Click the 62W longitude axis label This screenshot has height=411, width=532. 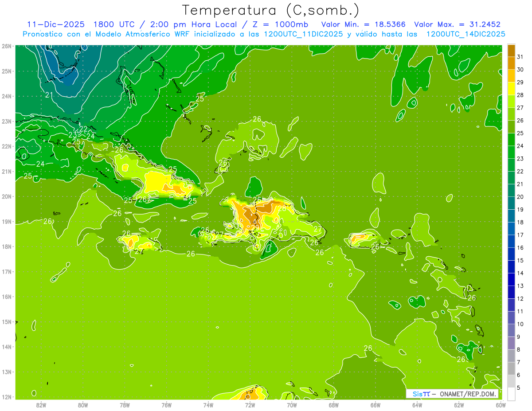[x=459, y=405]
